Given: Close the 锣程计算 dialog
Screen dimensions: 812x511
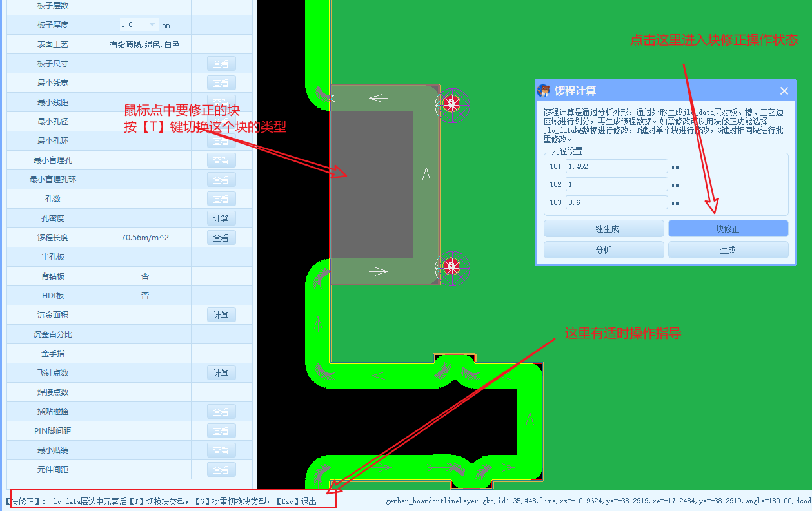Looking at the screenshot, I should click(784, 91).
